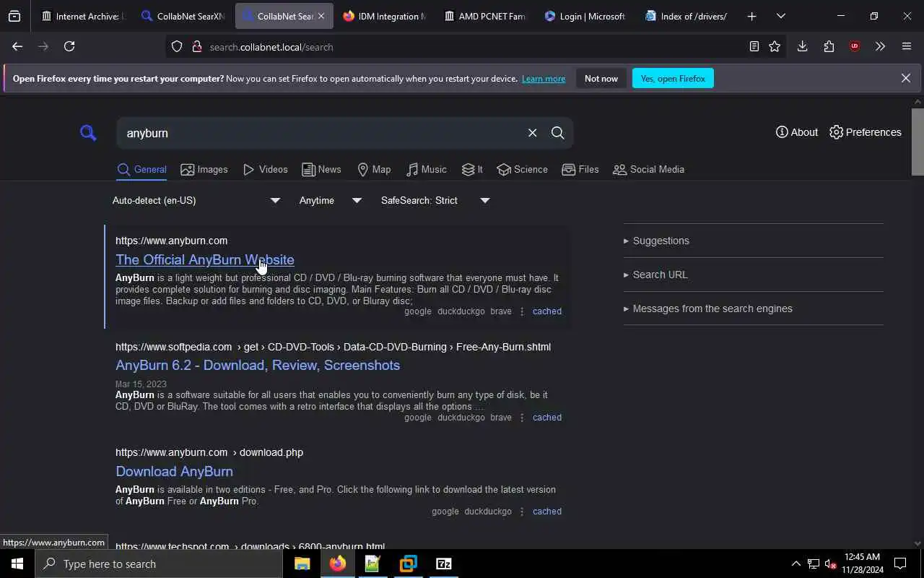The image size is (924, 578).
Task: Open the Firefox downloads panel
Action: [802, 46]
